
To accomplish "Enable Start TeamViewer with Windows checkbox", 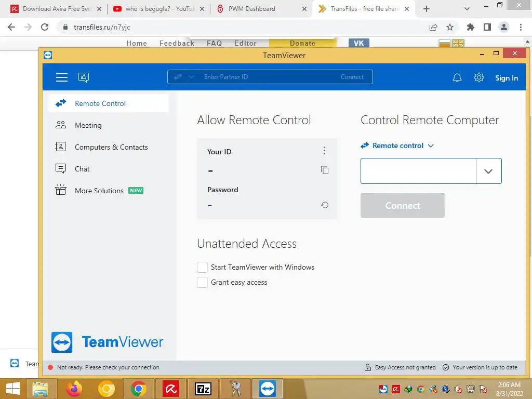I will (202, 268).
